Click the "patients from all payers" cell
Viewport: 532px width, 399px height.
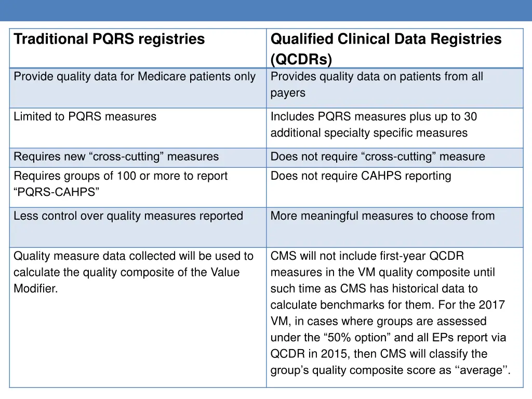[x=377, y=85]
